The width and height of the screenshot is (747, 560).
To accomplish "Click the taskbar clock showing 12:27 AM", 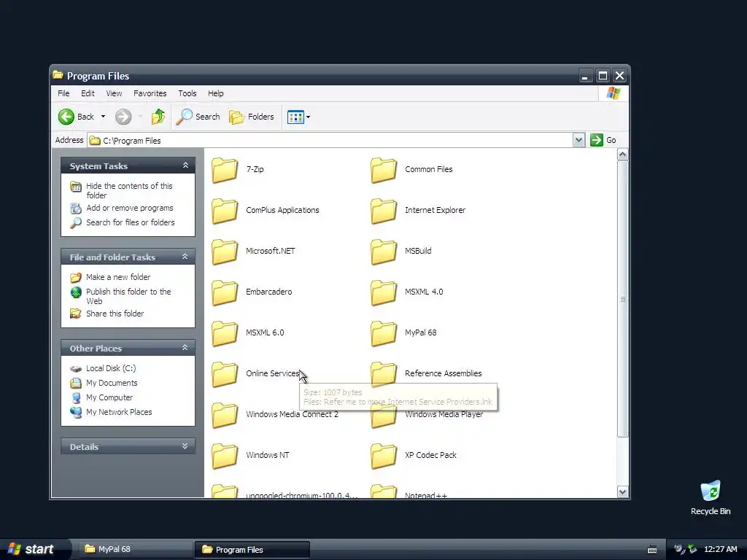I will 720,549.
